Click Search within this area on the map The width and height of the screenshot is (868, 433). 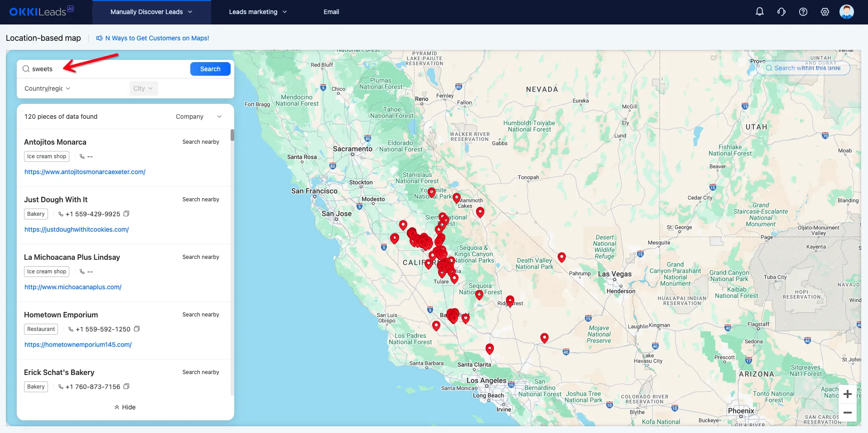(x=803, y=68)
